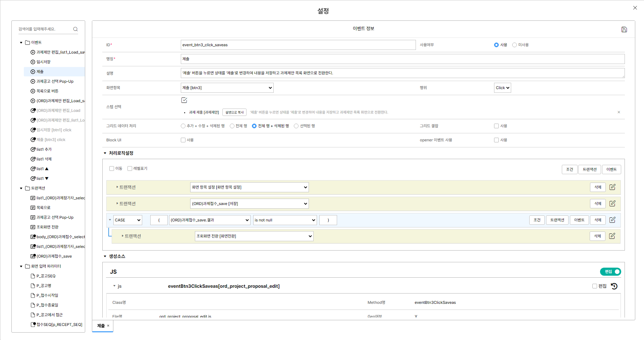644x340 pixels.
Task: Click the history restore icon beside js 편집
Action: click(614, 286)
